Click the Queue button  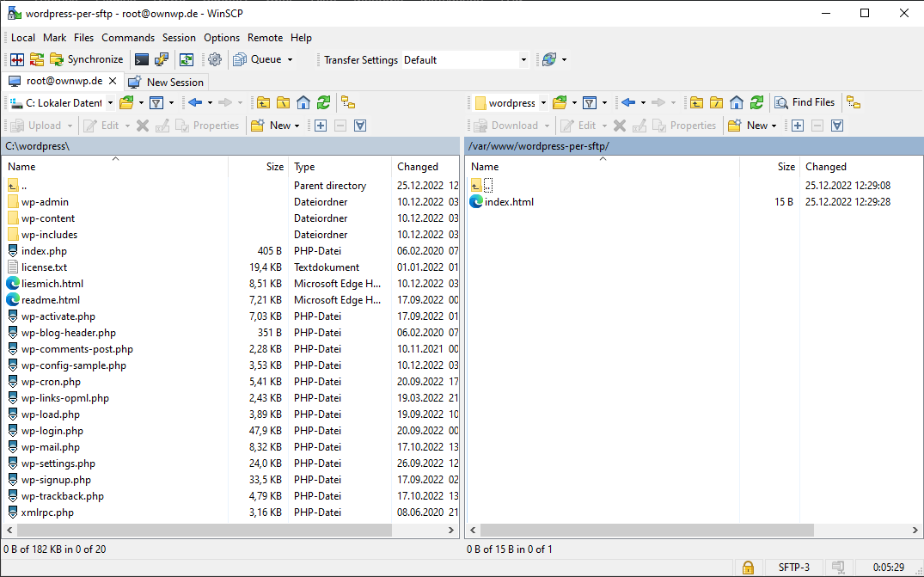pos(257,59)
